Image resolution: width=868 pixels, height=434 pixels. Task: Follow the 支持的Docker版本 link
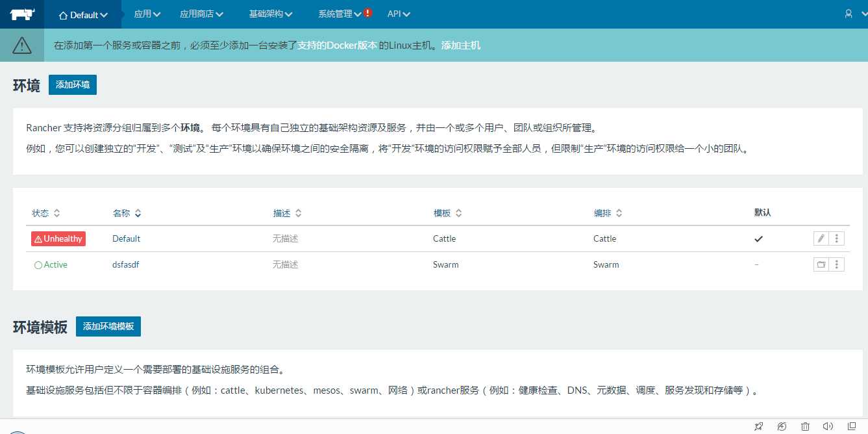[337, 45]
